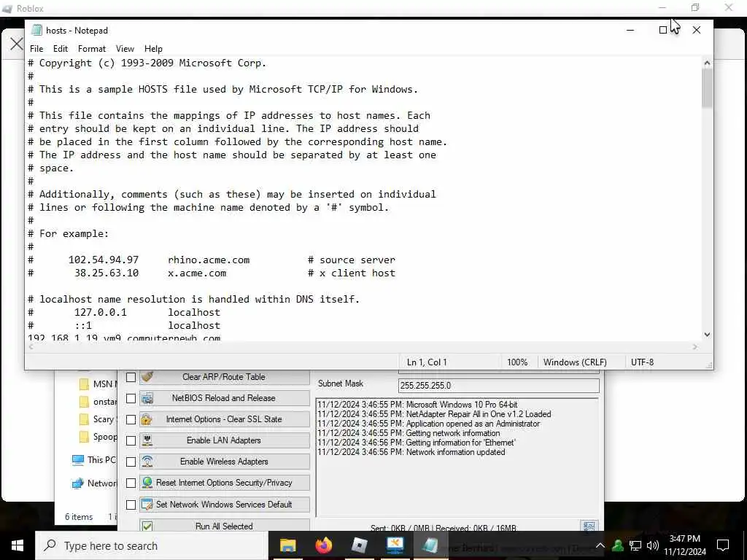Select the Network item in Explorer tree
747x560 pixels.
coord(94,483)
